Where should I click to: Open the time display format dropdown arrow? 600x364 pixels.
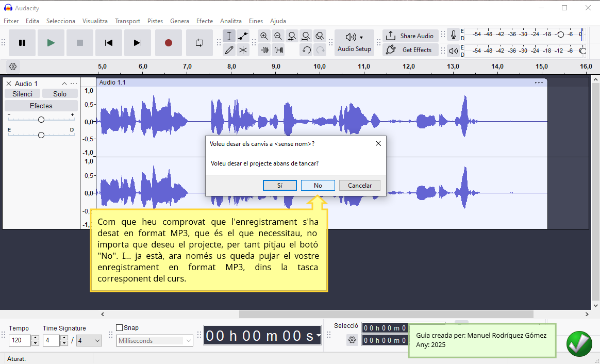pyautogui.click(x=319, y=336)
